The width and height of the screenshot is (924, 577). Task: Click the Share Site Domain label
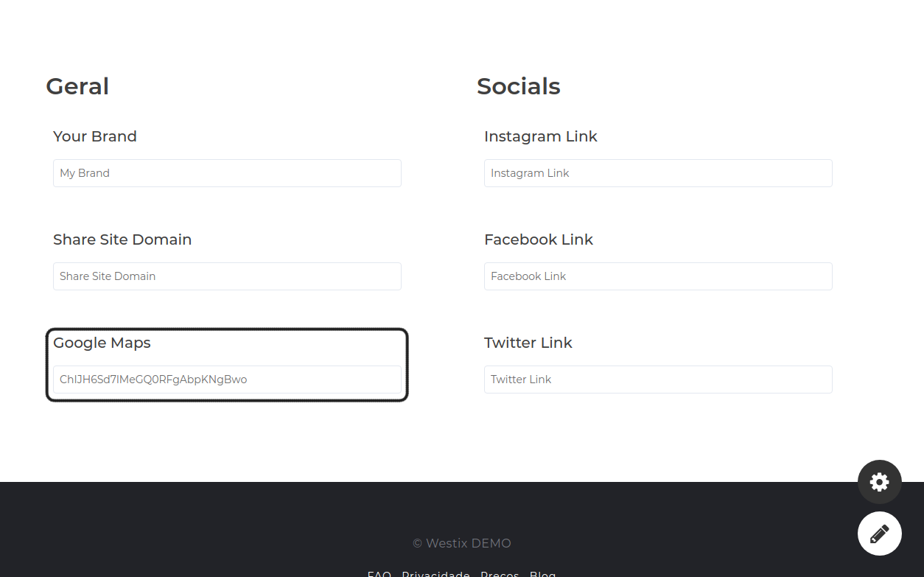coord(122,239)
